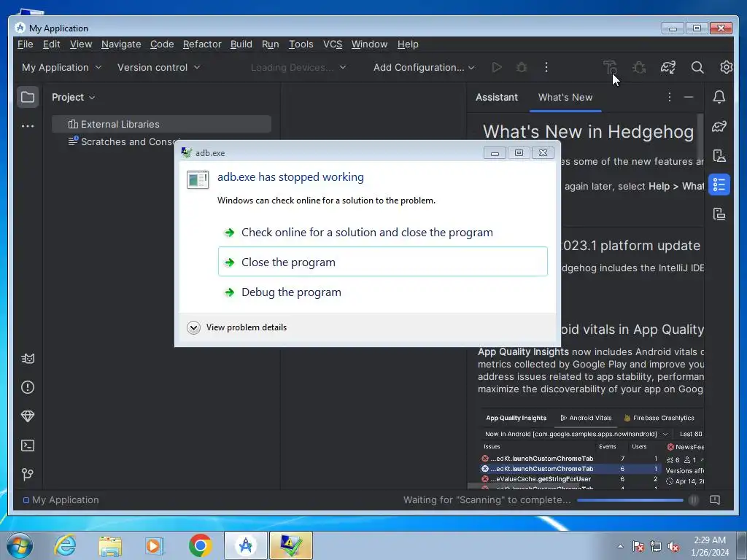Open IDE Settings gear icon
Image resolution: width=747 pixels, height=560 pixels.
[x=726, y=67]
